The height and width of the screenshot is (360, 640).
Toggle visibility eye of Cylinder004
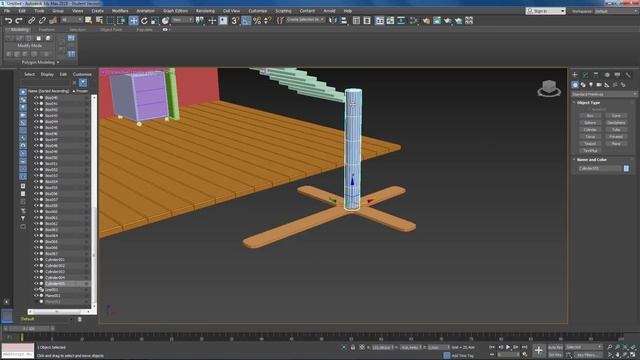coord(36,278)
